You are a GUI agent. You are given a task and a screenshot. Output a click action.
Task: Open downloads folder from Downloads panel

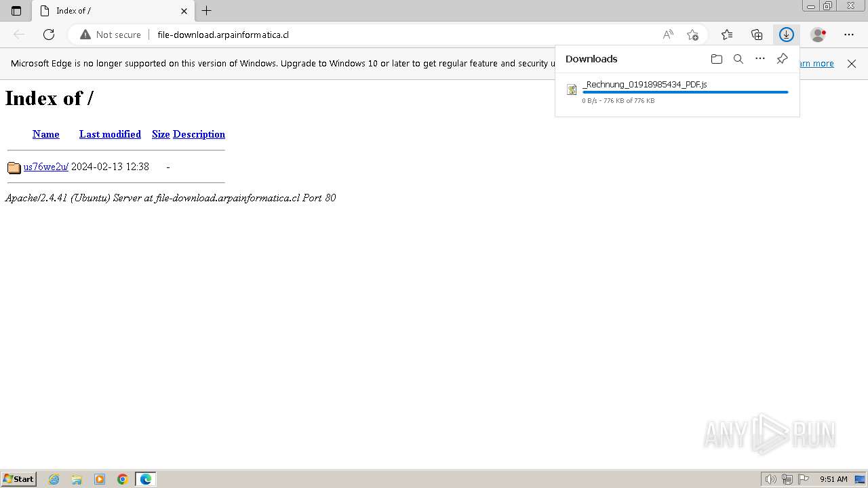717,59
